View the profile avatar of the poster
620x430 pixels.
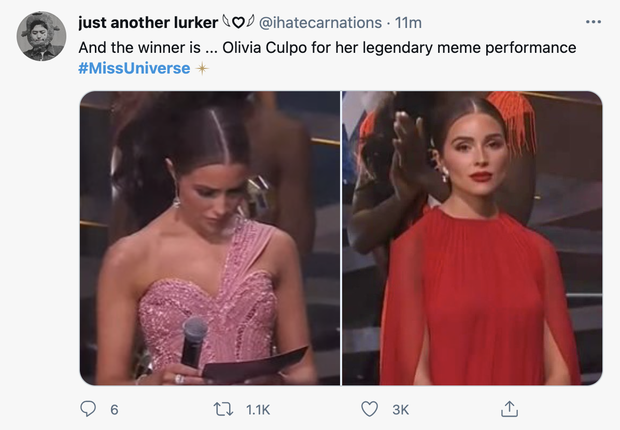[41, 36]
